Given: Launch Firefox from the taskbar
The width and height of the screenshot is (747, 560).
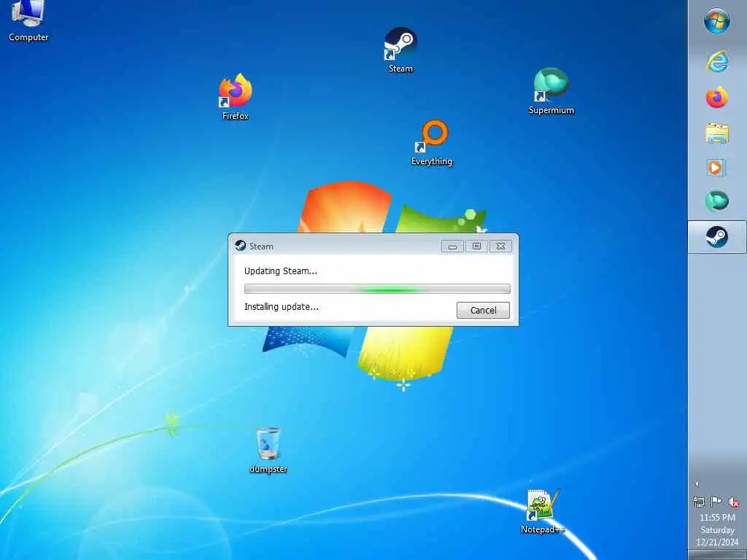Looking at the screenshot, I should point(717,97).
